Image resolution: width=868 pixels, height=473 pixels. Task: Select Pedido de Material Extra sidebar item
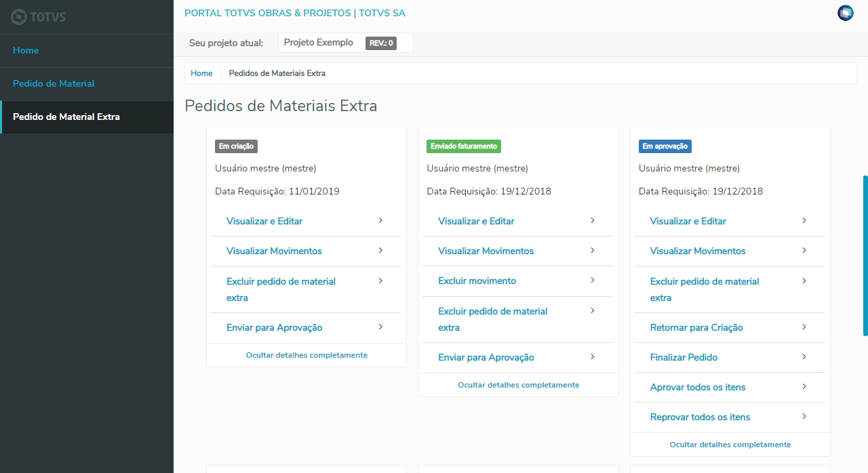point(87,117)
